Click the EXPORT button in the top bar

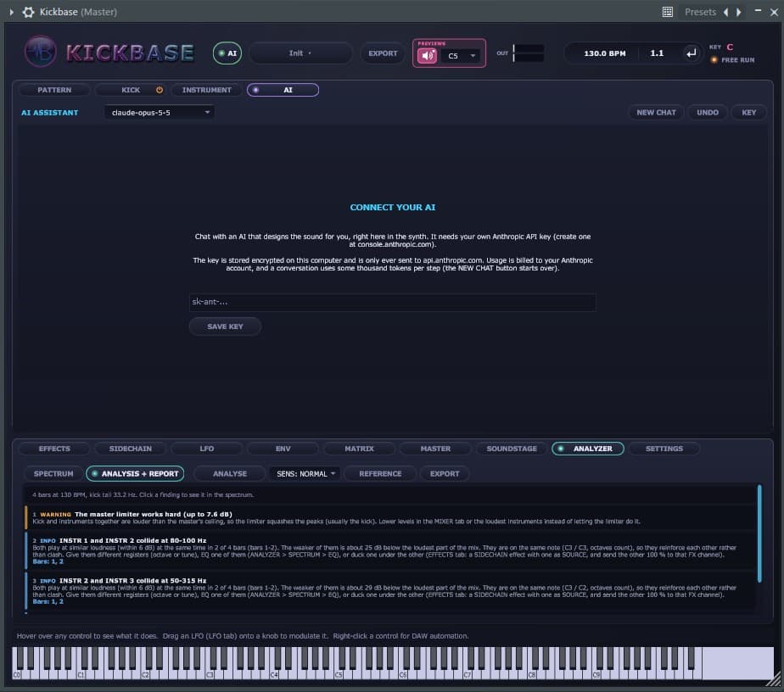[x=383, y=53]
